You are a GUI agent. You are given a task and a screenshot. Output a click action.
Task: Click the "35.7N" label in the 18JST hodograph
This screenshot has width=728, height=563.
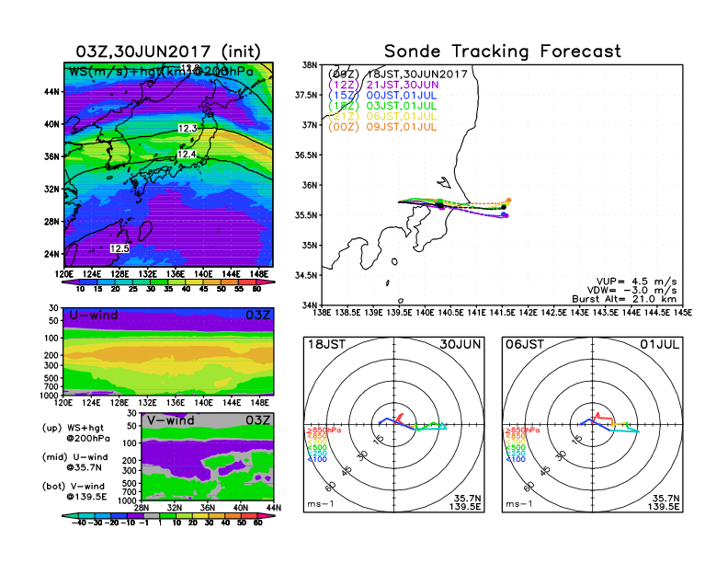[x=467, y=499]
